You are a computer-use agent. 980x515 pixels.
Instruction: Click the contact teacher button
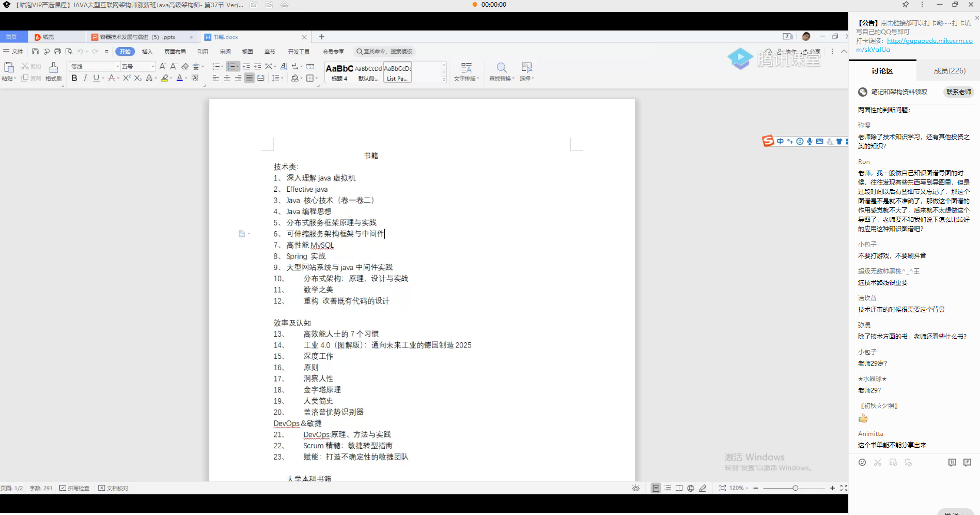tap(958, 92)
